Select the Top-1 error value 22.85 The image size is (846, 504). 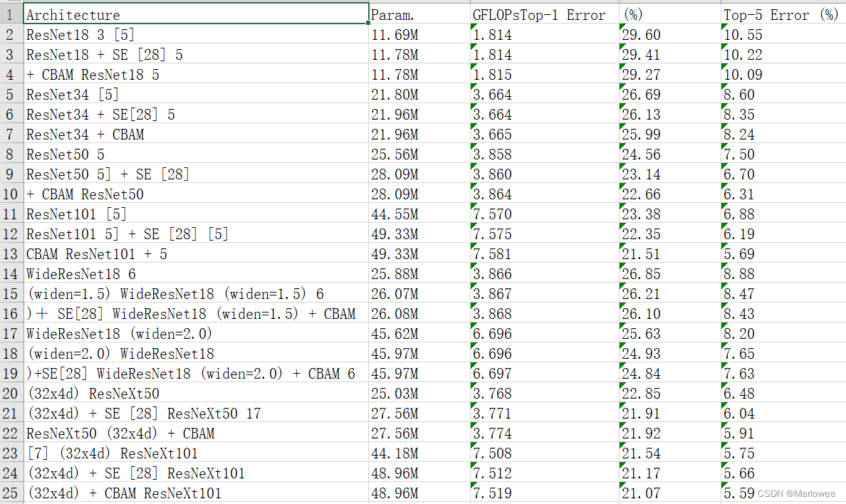669,394
